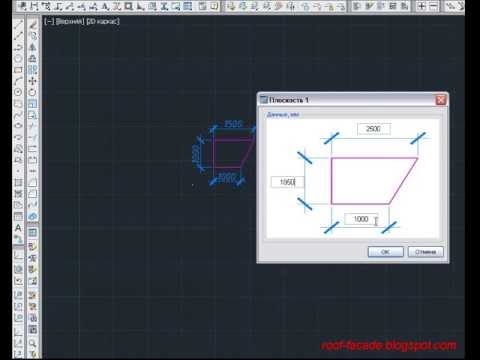Select the Ellipse tool

click(18, 126)
